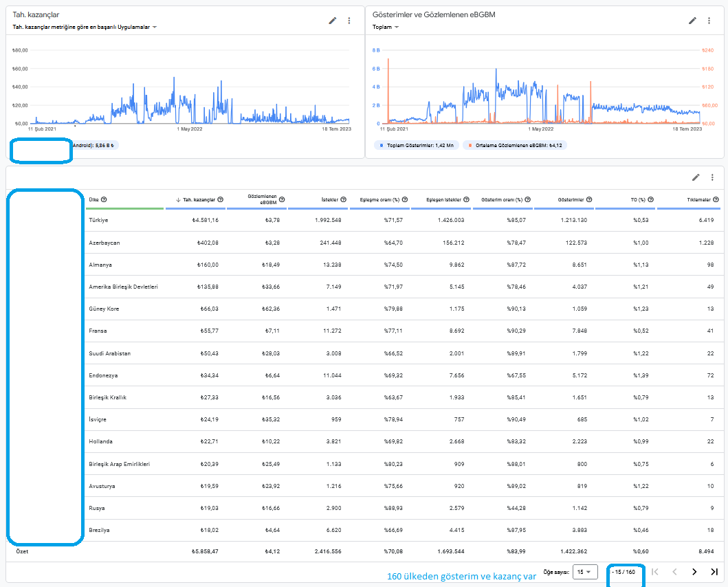
Task: Click help icon beside Tah. kazançlar column header
Action: (221, 200)
